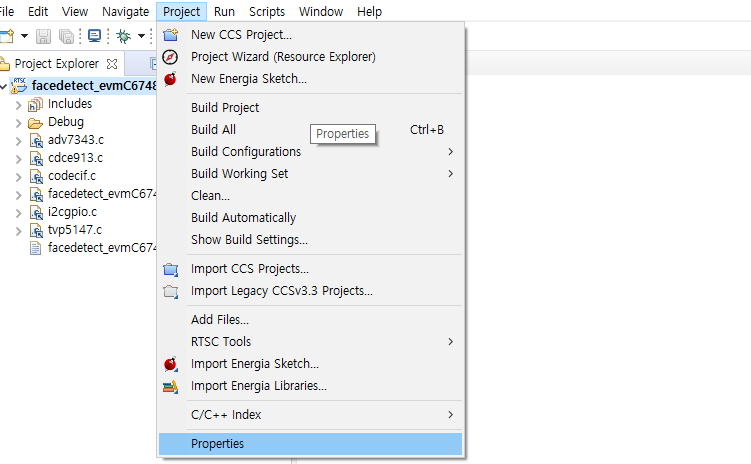
Task: Expand the tvp5147.c node
Action: point(18,231)
